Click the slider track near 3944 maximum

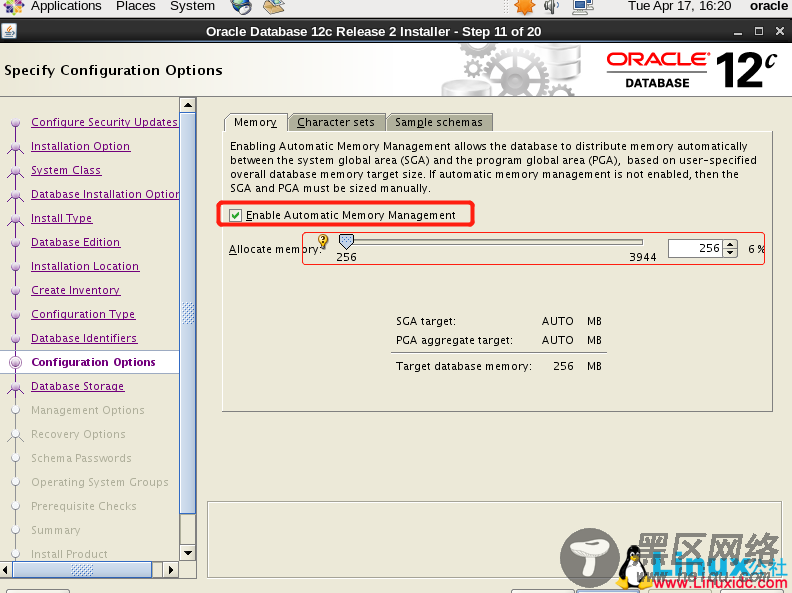[639, 242]
